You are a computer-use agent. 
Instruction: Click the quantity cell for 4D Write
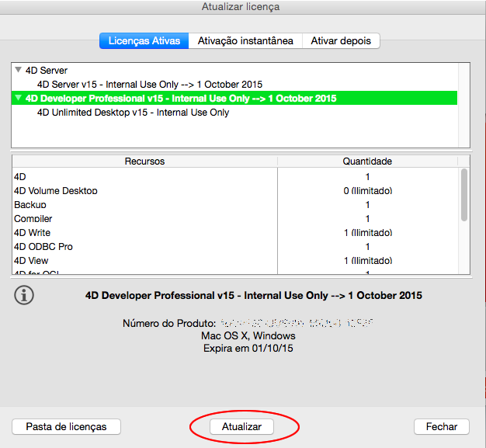tap(367, 232)
